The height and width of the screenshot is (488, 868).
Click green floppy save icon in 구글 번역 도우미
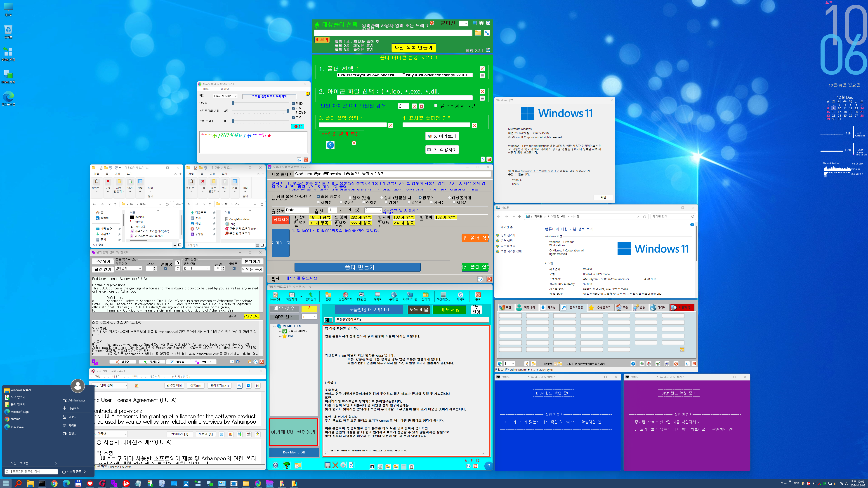point(239,434)
